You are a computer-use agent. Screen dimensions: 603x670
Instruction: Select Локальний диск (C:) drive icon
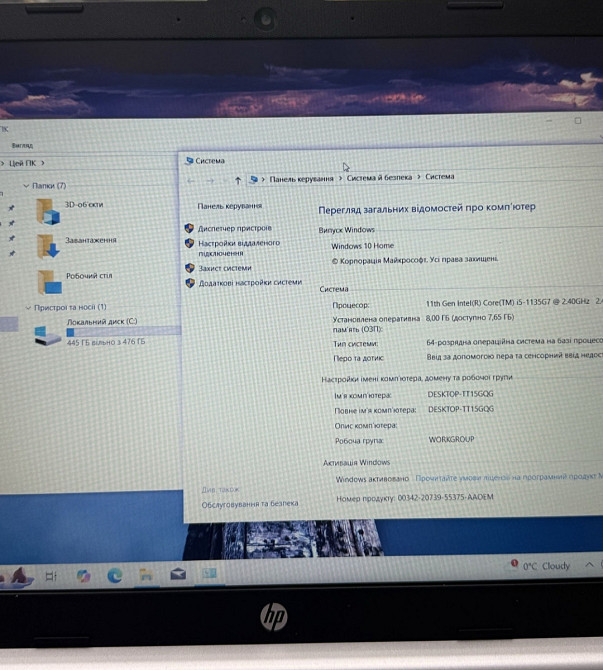(x=47, y=336)
